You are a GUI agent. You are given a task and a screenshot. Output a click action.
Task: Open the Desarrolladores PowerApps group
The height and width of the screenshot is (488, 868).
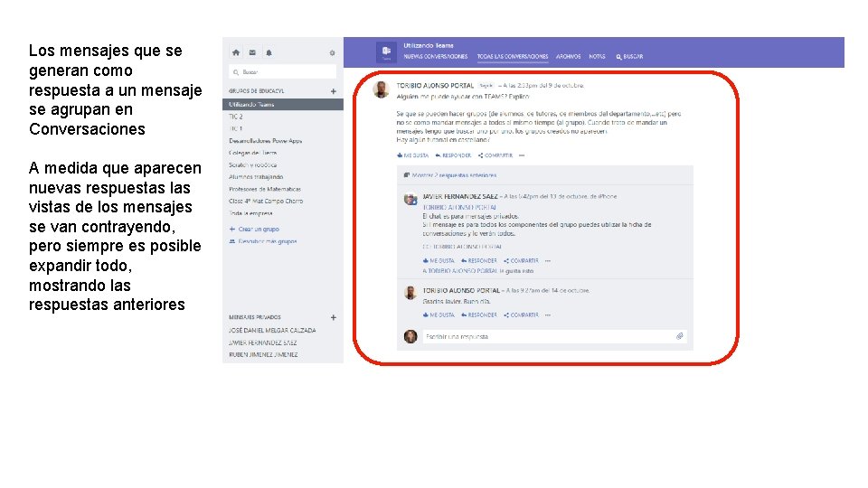tap(265, 141)
